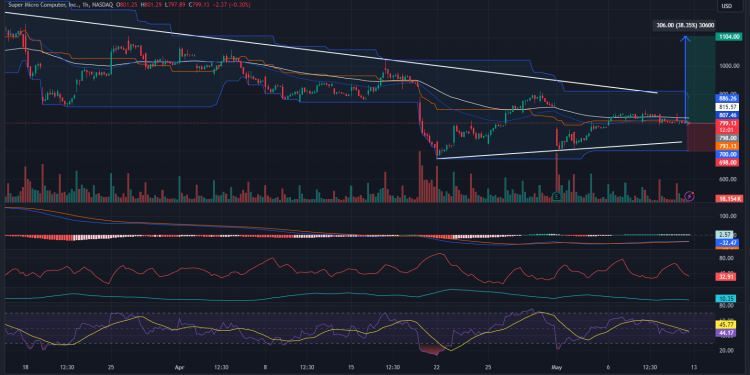Click the purple lightning bolt icon
The height and width of the screenshot is (375, 750).
click(690, 196)
